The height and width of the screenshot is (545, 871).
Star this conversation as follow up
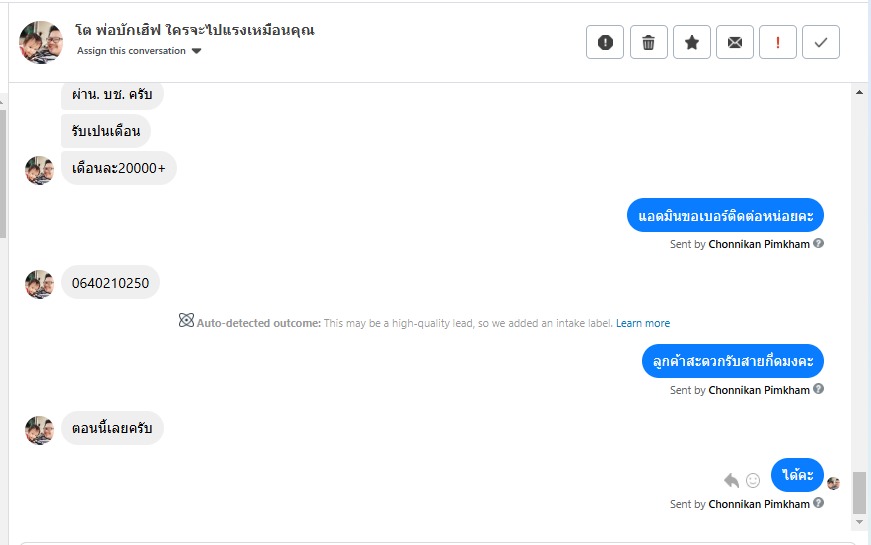(691, 42)
